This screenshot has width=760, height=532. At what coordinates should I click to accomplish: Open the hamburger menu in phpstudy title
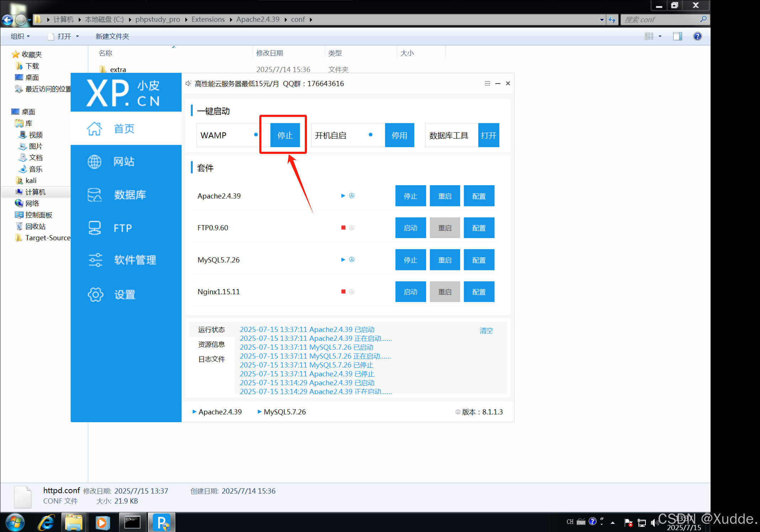[487, 84]
